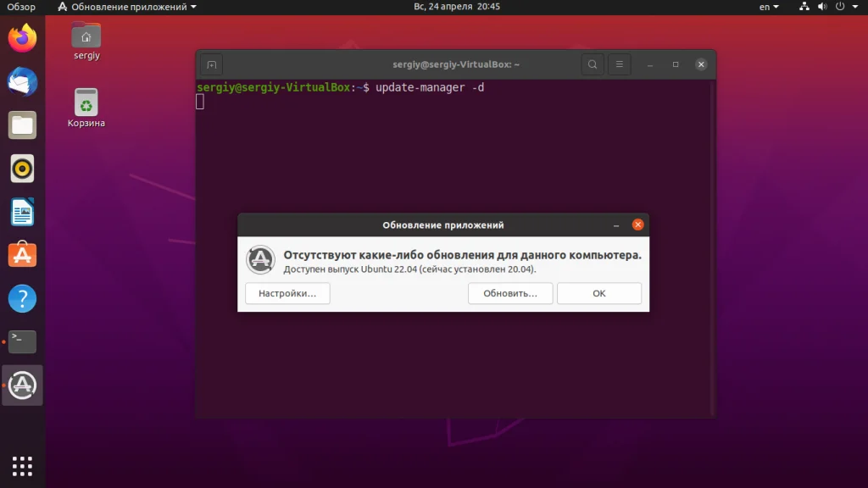Image resolution: width=868 pixels, height=488 pixels.
Task: Click the 'Настройки...' button
Action: point(287,293)
